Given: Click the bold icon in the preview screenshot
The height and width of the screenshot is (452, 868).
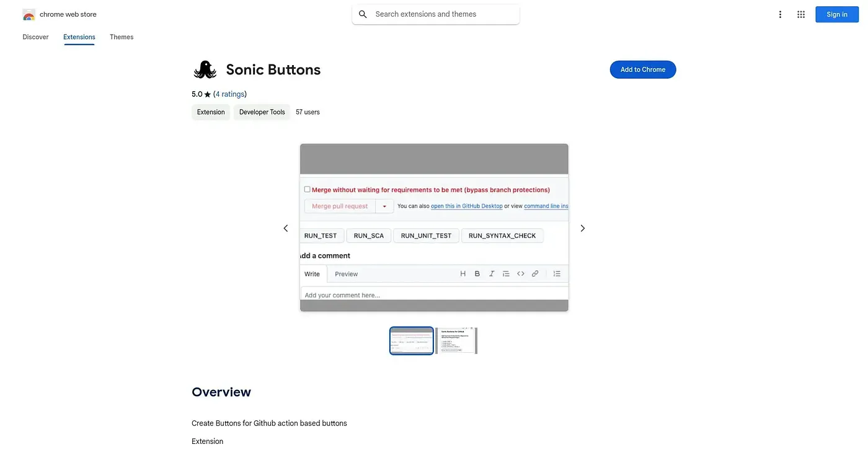Looking at the screenshot, I should (x=477, y=273).
